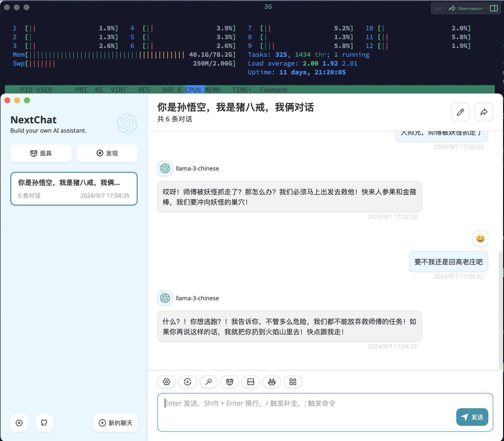Click llama-3-chinese avatar above the 哎呀 reply
The width and height of the screenshot is (504, 441).
click(x=165, y=168)
